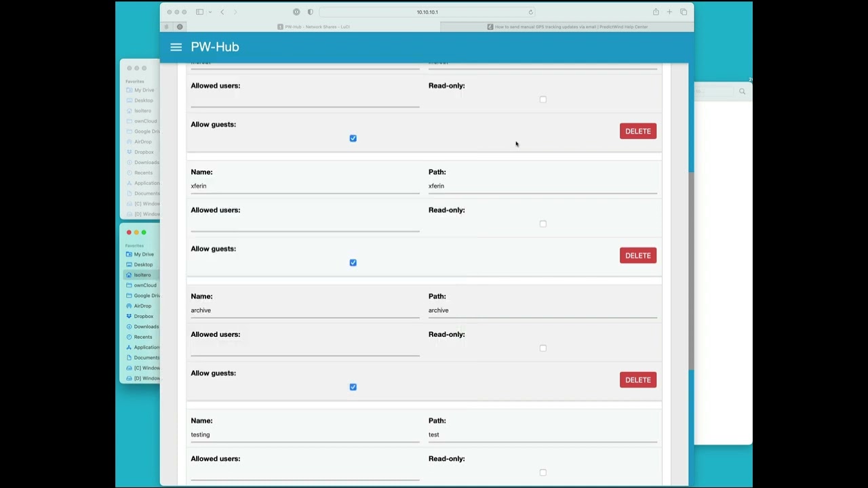Click the page vertical scrollbar thumb
This screenshot has width=868, height=488.
(x=691, y=271)
